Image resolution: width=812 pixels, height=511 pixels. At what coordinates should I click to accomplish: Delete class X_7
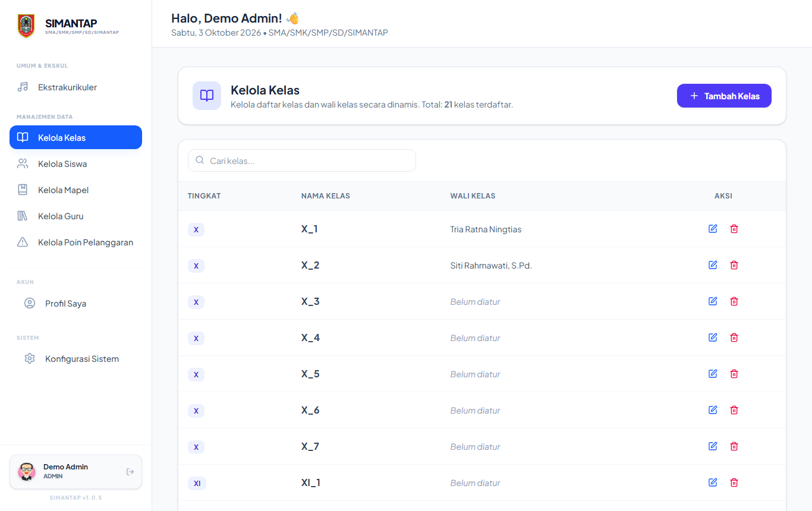click(734, 446)
